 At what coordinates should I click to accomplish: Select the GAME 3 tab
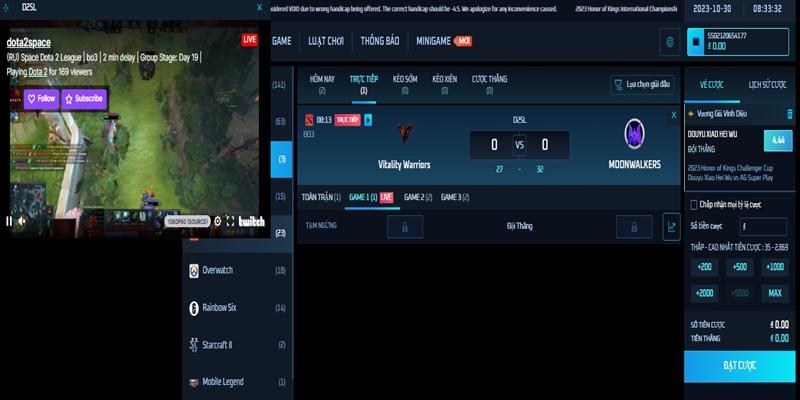tap(455, 197)
